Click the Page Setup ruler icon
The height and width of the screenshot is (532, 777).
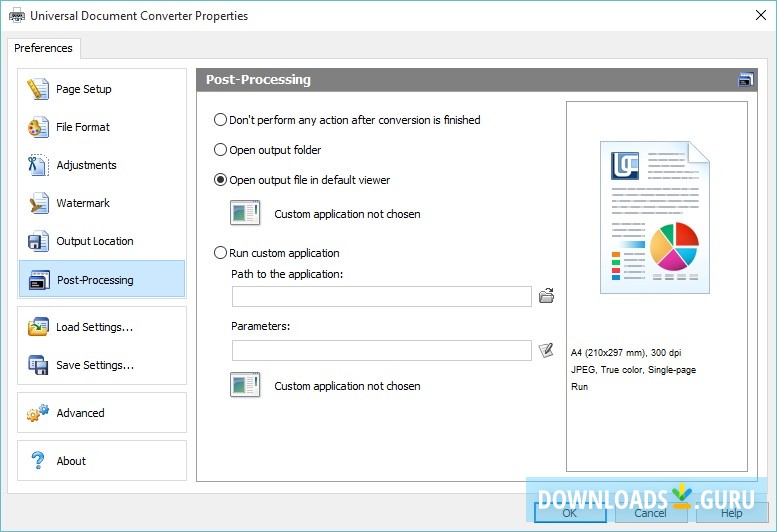click(38, 89)
